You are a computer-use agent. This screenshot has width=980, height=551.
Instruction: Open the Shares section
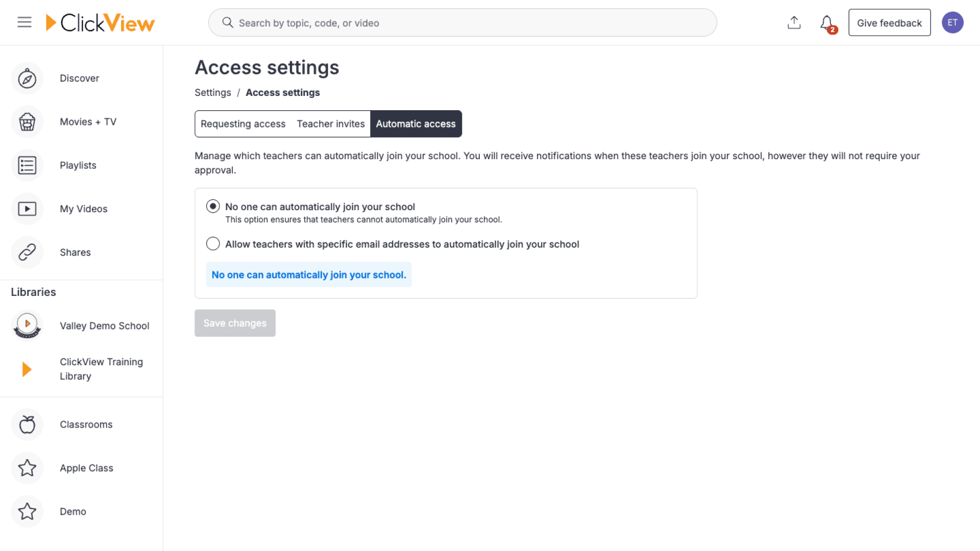75,252
